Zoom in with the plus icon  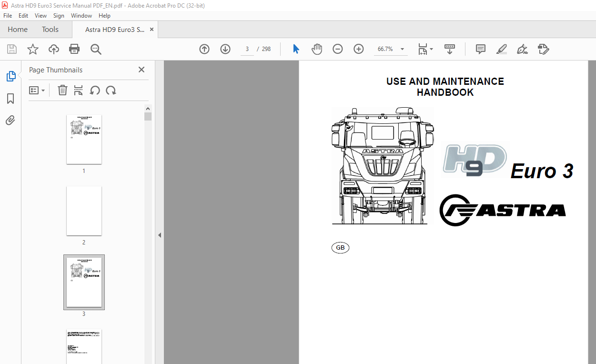pos(359,49)
